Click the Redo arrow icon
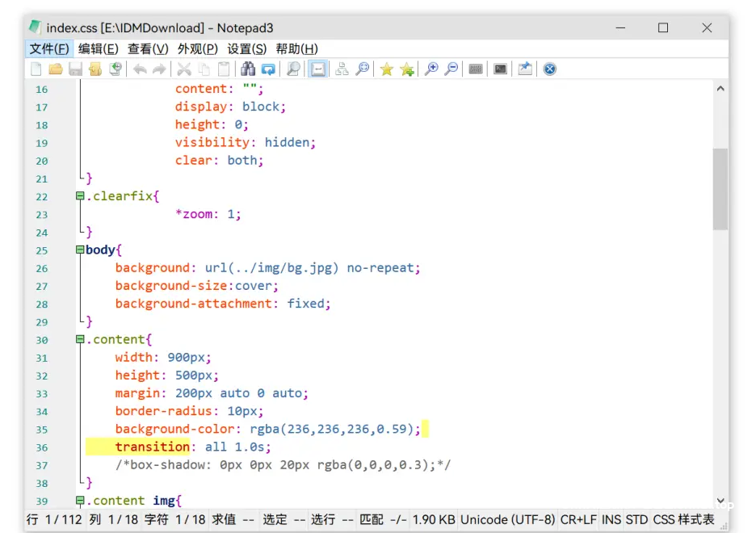The width and height of the screenshot is (756, 533). click(x=159, y=69)
